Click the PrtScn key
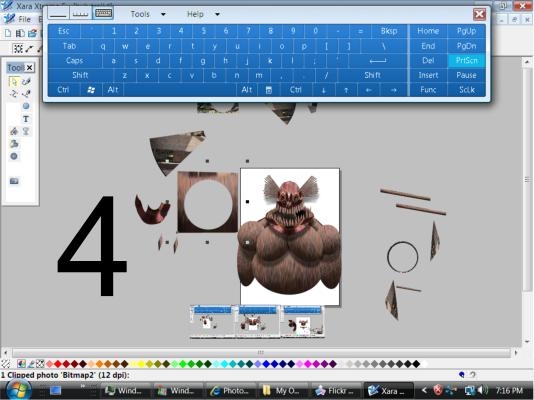Viewport: 534px width, 400px height. pos(467,61)
